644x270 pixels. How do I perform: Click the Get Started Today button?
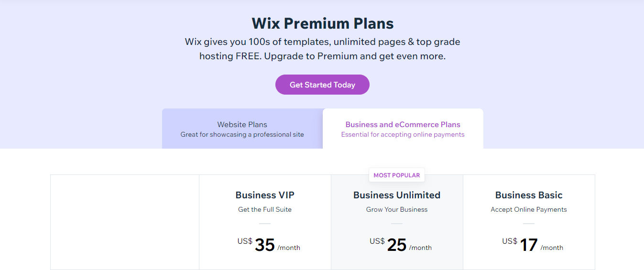tap(322, 85)
